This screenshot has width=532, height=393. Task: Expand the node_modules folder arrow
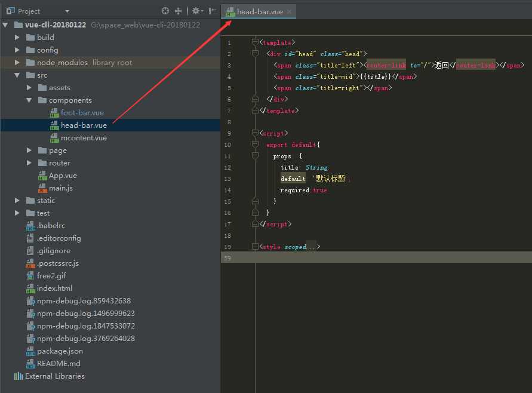(x=17, y=63)
